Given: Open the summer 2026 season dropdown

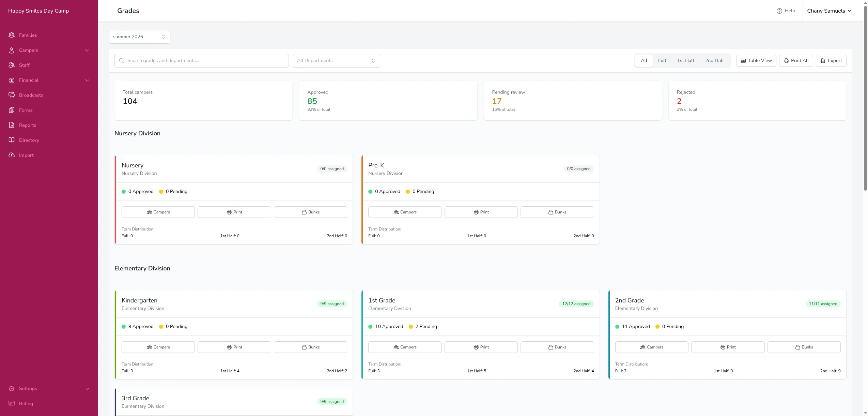Looking at the screenshot, I should [140, 37].
